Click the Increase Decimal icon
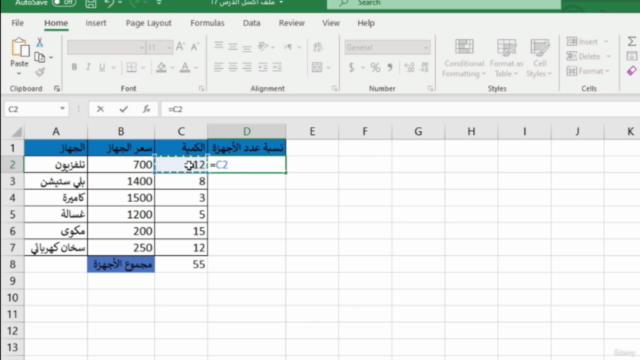The image size is (640, 360). [409, 67]
